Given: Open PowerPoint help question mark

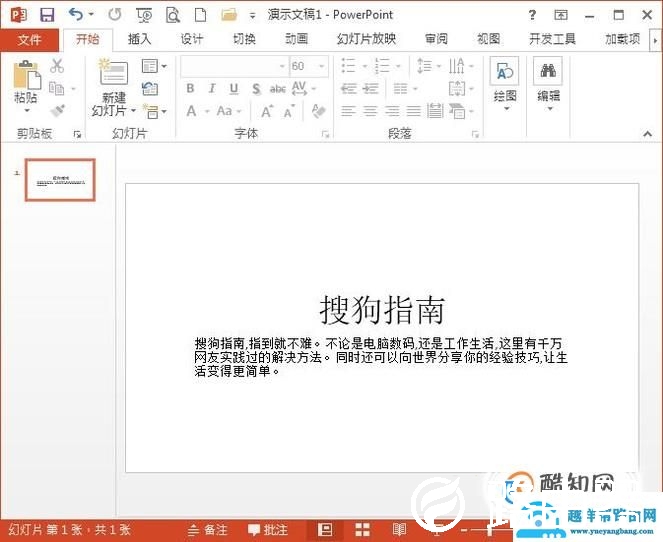Looking at the screenshot, I should 532,15.
